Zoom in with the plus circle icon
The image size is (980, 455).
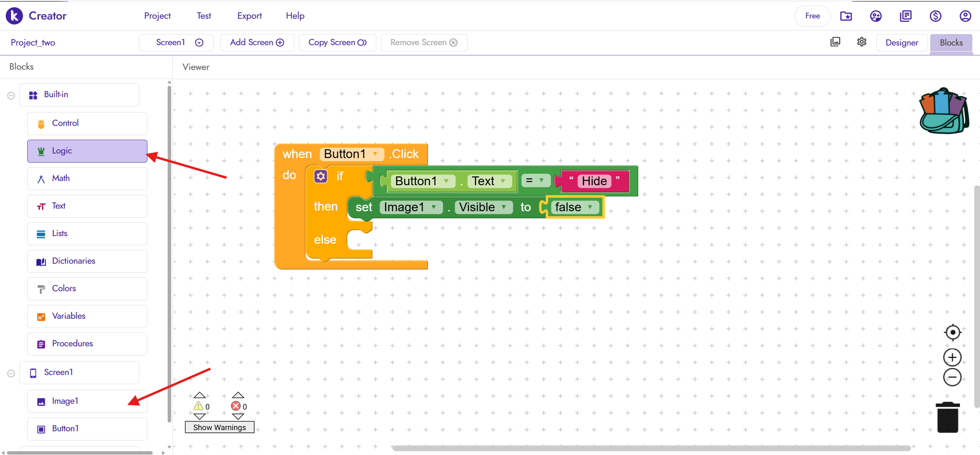click(x=952, y=357)
